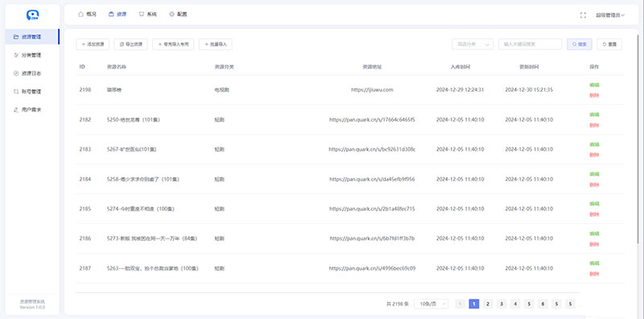
Task: Delete the row with ID 2186
Action: point(594,244)
